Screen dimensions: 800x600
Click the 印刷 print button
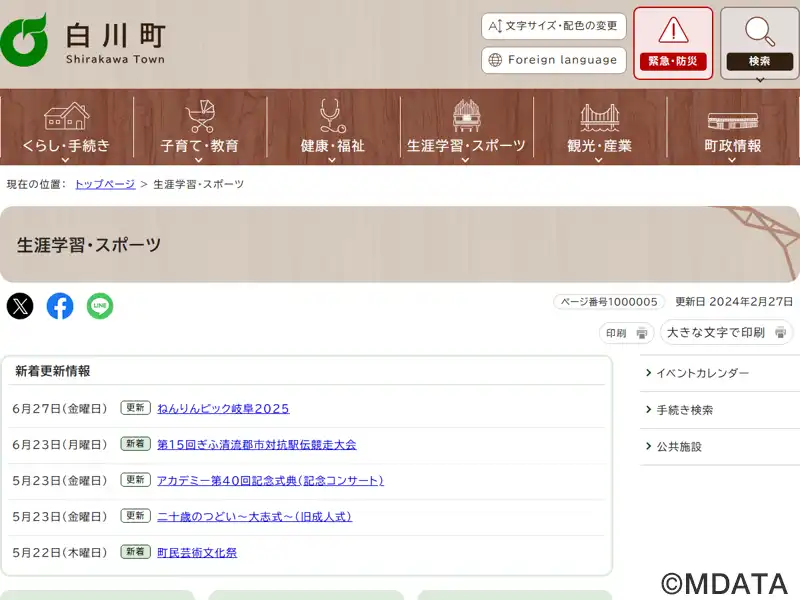tap(627, 333)
